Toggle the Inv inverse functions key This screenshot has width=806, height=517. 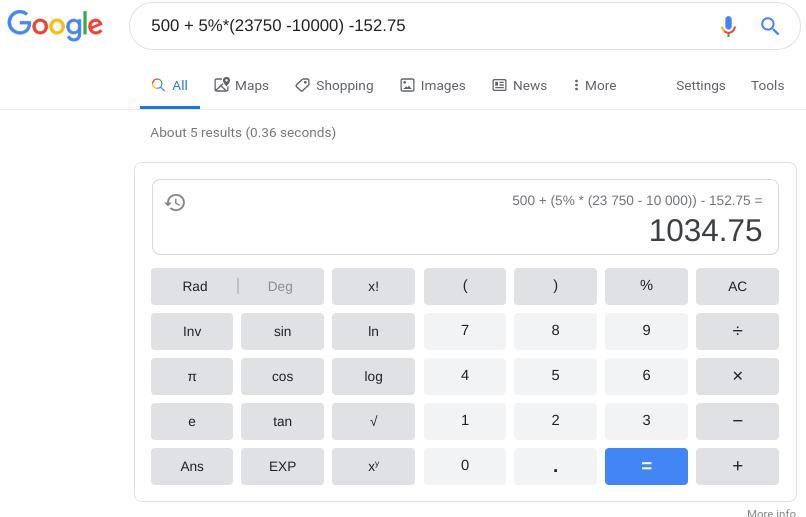pyautogui.click(x=192, y=331)
